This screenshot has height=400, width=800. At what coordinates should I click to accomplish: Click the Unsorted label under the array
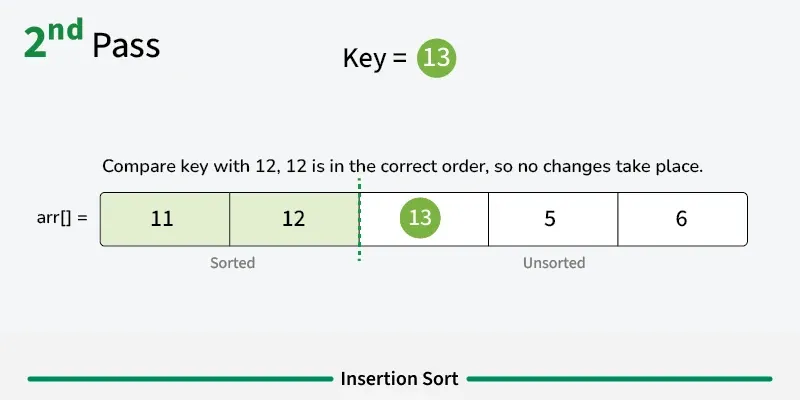click(x=553, y=263)
